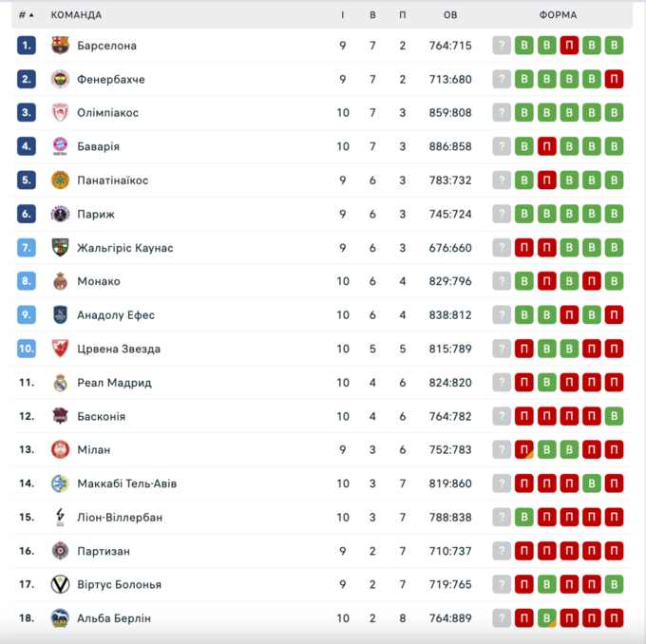Click the ФОРМА column header
The width and height of the screenshot is (646, 644).
[558, 15]
